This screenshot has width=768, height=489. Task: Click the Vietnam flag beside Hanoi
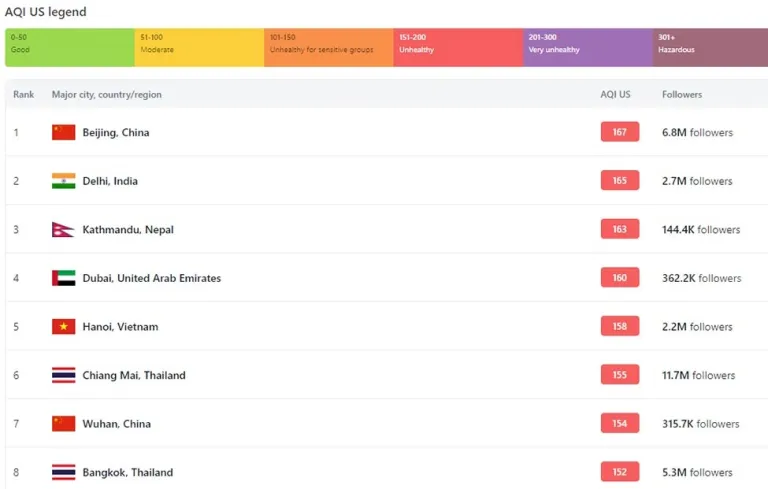click(x=63, y=327)
